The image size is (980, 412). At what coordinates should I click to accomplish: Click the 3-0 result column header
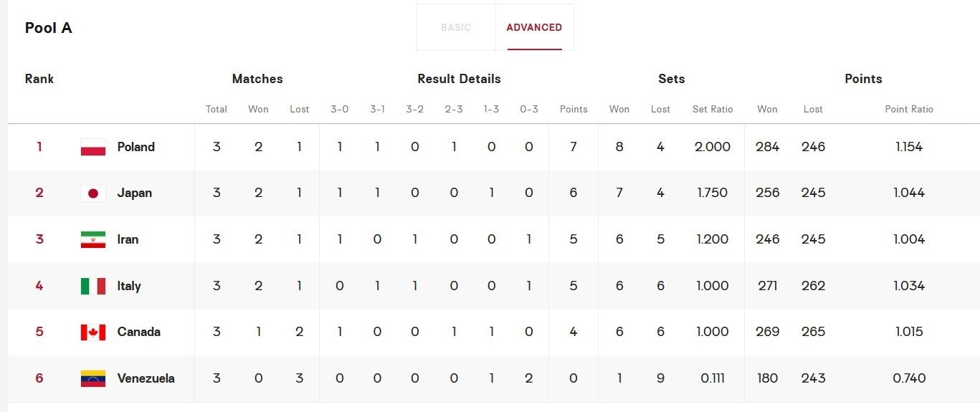click(x=340, y=110)
